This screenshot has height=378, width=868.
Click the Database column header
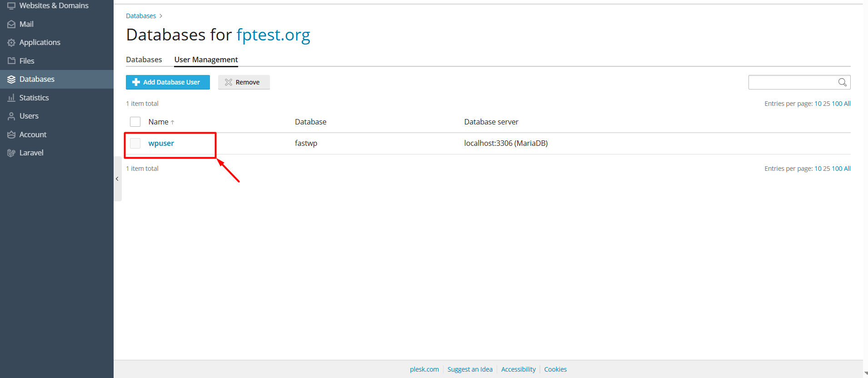[310, 122]
